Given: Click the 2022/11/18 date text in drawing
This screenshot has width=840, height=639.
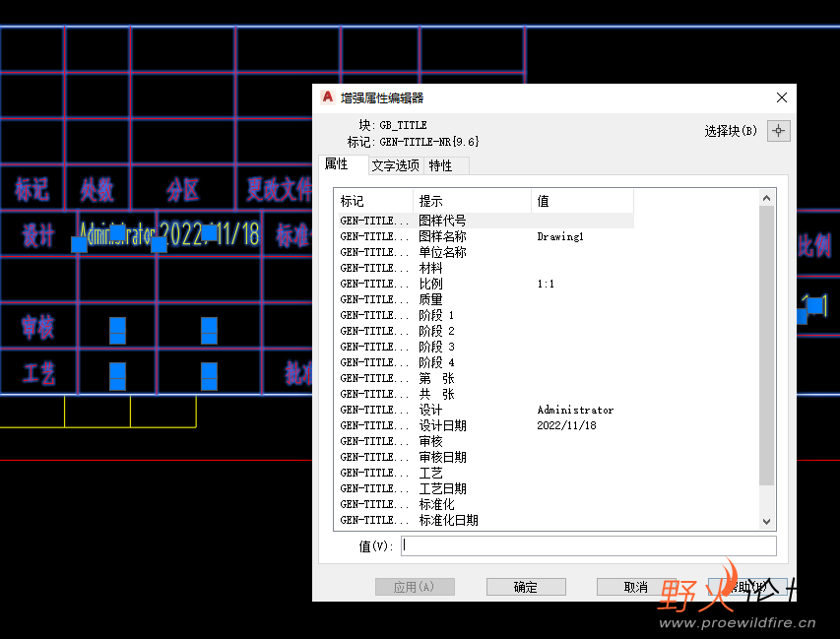Looking at the screenshot, I should (x=210, y=234).
